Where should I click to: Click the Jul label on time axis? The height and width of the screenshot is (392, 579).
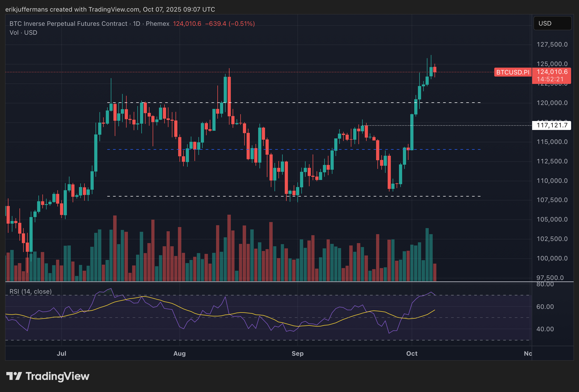(61, 354)
